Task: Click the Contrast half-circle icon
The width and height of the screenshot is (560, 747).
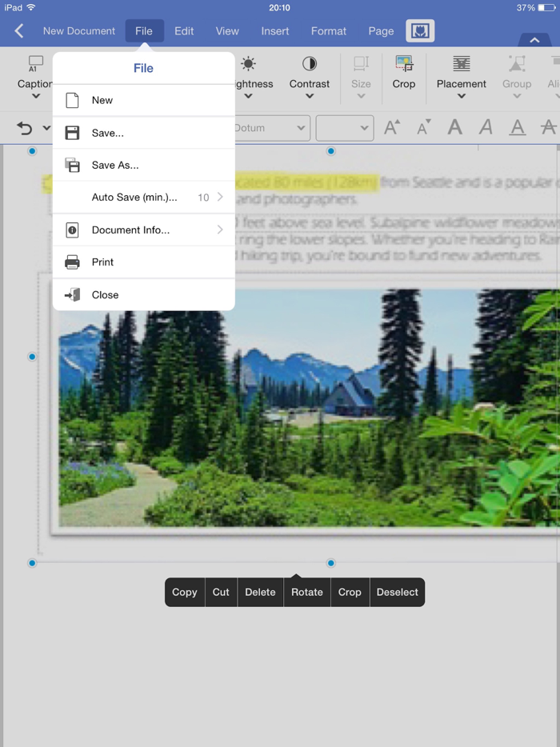Action: click(x=310, y=63)
